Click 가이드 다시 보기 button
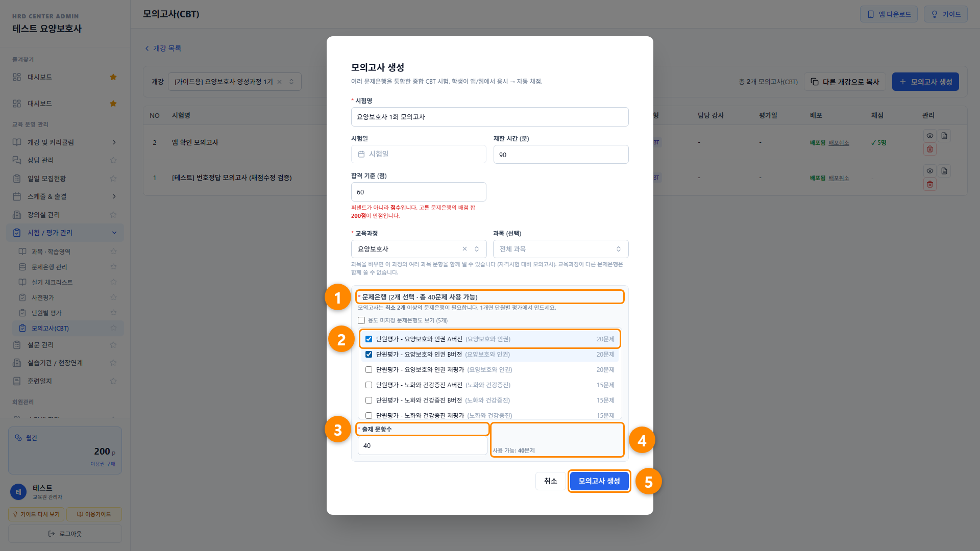The image size is (980, 551). click(x=36, y=514)
